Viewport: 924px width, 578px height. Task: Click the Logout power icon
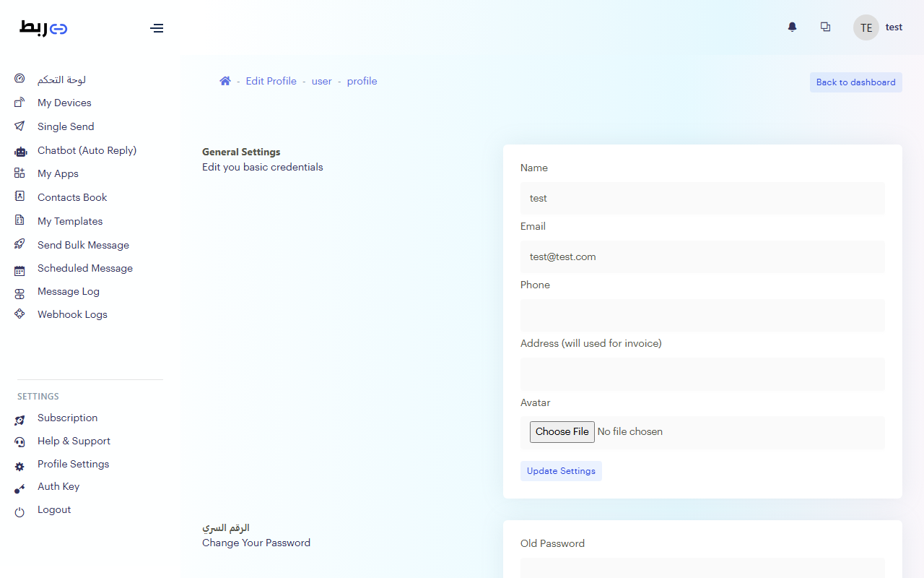click(19, 511)
